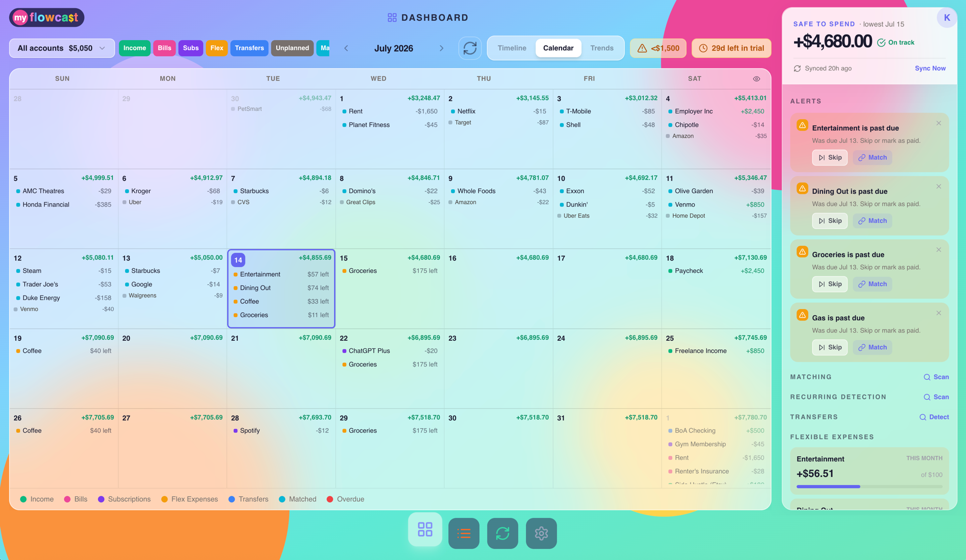Match the Groceries past due alert
The image size is (966, 560).
872,284
